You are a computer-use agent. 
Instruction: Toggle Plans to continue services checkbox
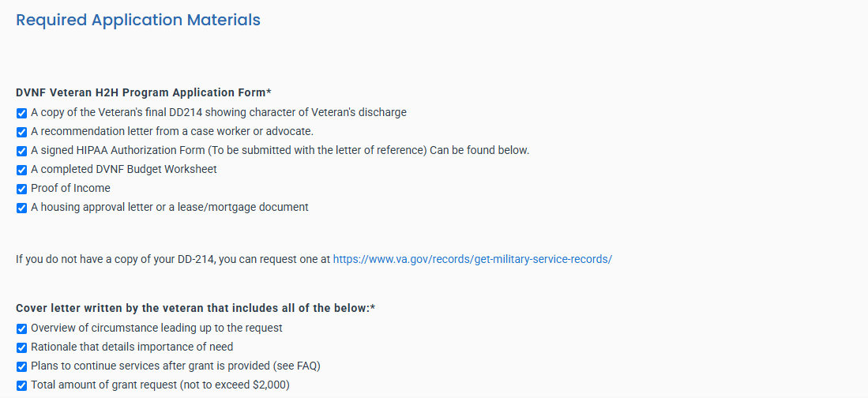21,366
